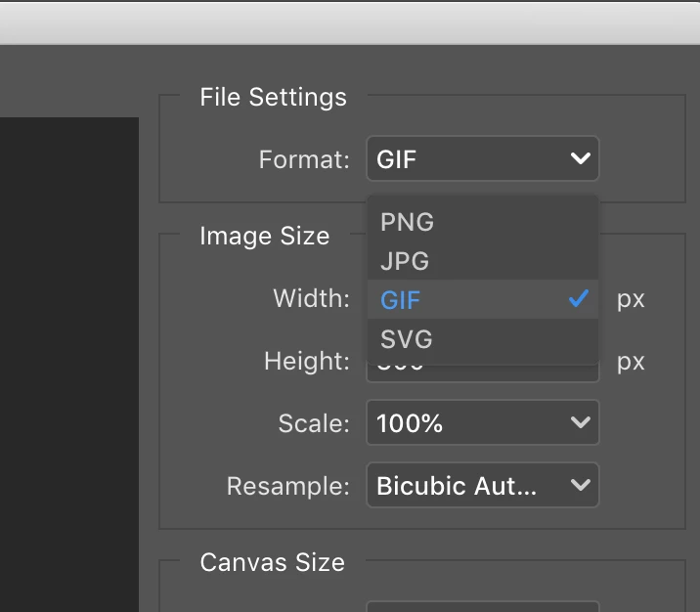Expand the Scale dropdown set to 100%
This screenshot has height=612, width=700.
[x=482, y=423]
